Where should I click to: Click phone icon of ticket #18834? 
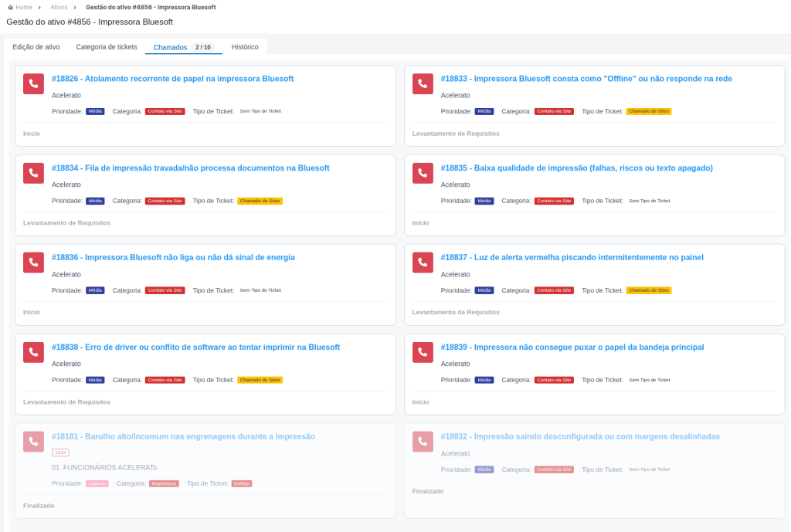coord(33,173)
